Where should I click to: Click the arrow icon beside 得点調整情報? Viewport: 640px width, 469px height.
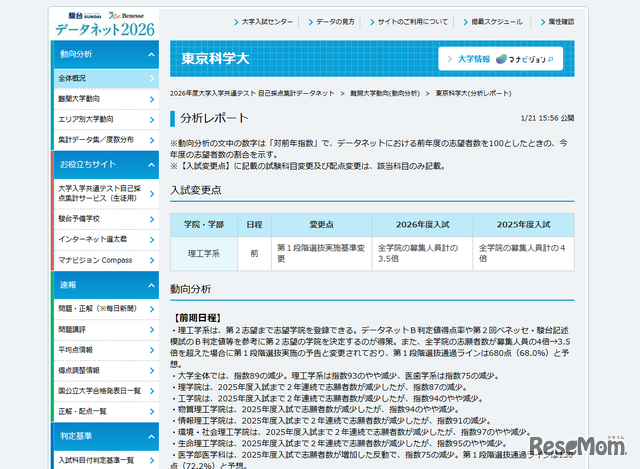[152, 371]
